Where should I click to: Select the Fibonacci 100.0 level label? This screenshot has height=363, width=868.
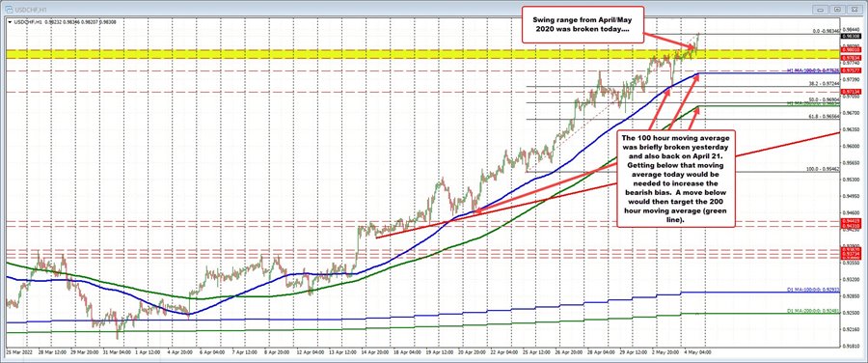(x=824, y=169)
